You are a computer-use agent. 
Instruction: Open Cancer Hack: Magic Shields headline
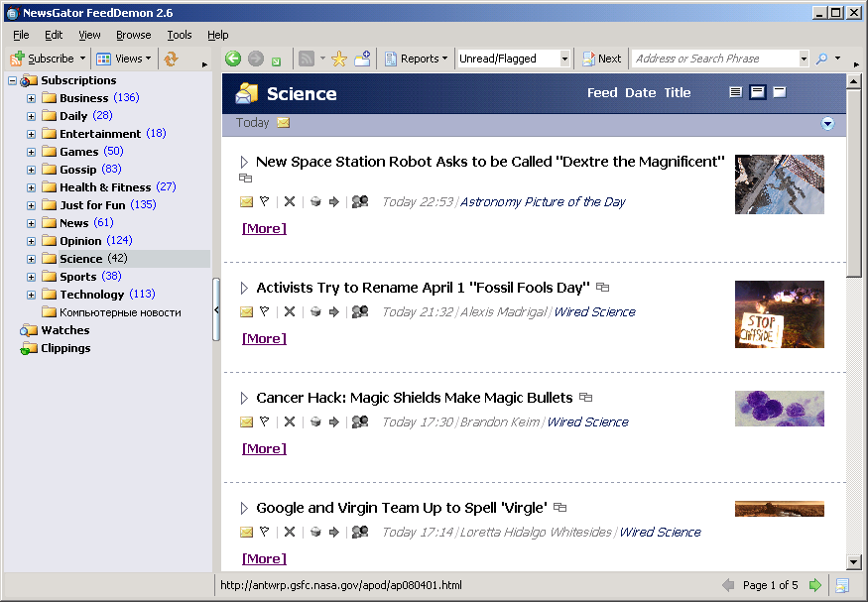414,398
